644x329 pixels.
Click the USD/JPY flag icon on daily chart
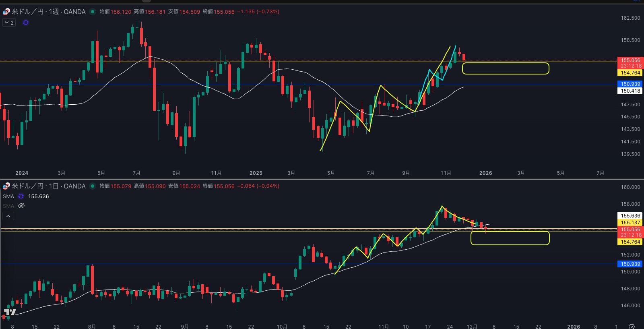point(6,186)
